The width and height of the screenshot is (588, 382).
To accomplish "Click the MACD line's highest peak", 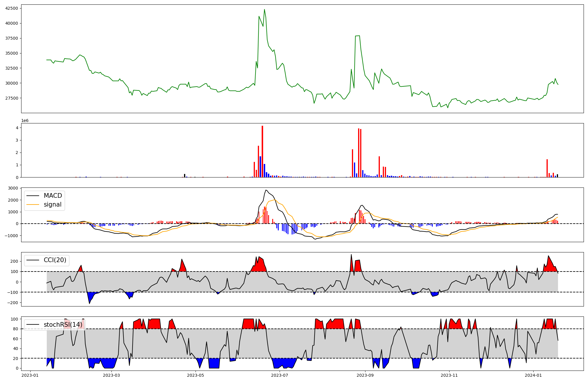I will pyautogui.click(x=266, y=190).
